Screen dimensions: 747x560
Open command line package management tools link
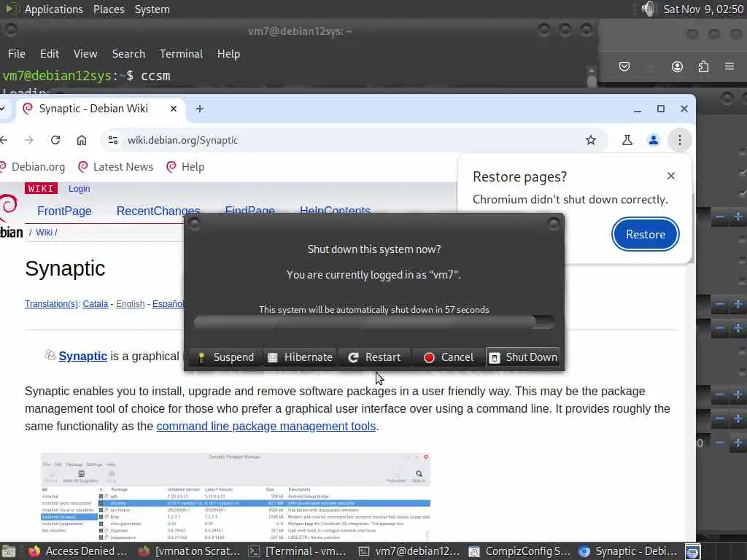click(x=266, y=426)
